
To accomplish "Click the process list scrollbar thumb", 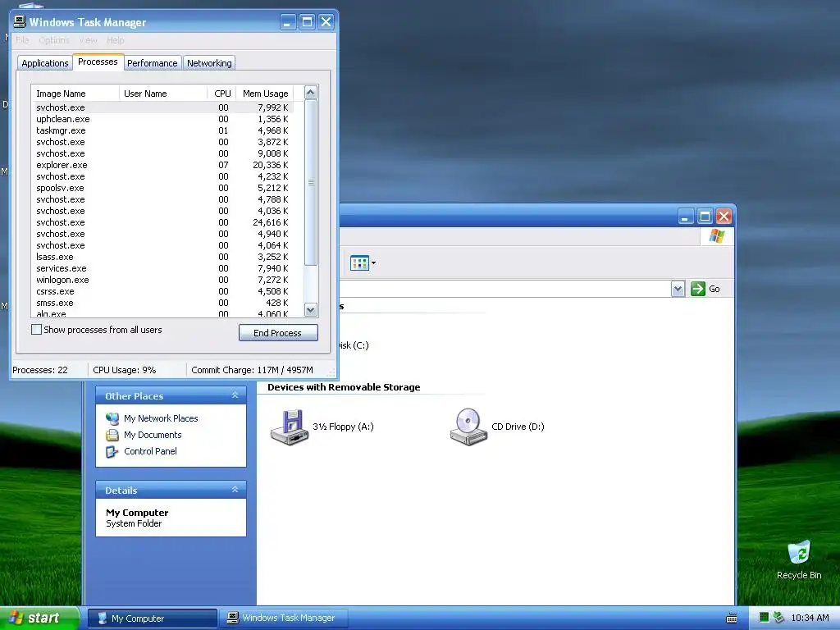I will point(311,182).
